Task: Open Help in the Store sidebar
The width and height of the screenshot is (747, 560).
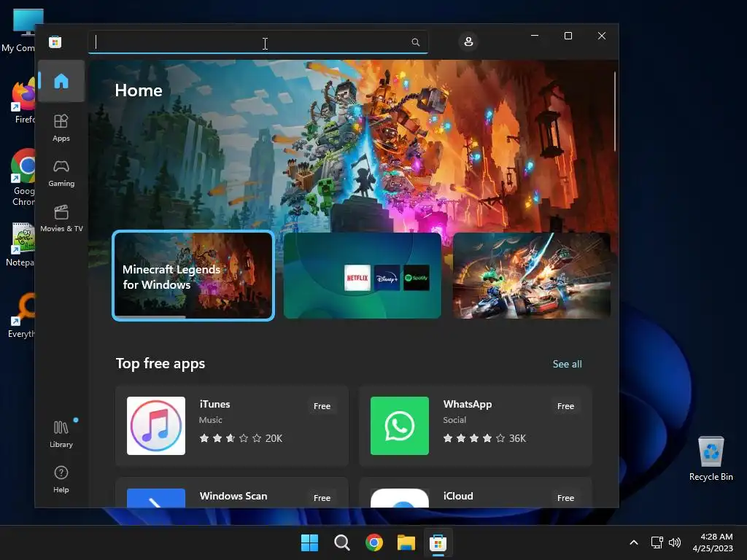Action: (61, 479)
